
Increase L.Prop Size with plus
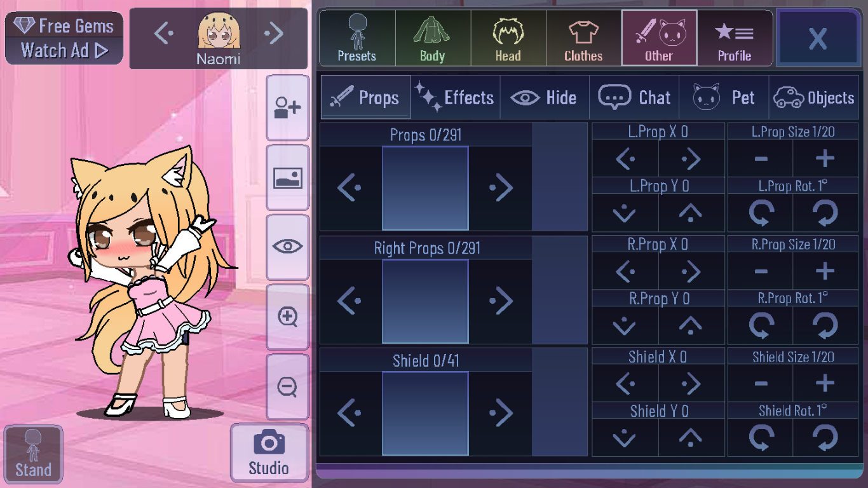point(825,159)
